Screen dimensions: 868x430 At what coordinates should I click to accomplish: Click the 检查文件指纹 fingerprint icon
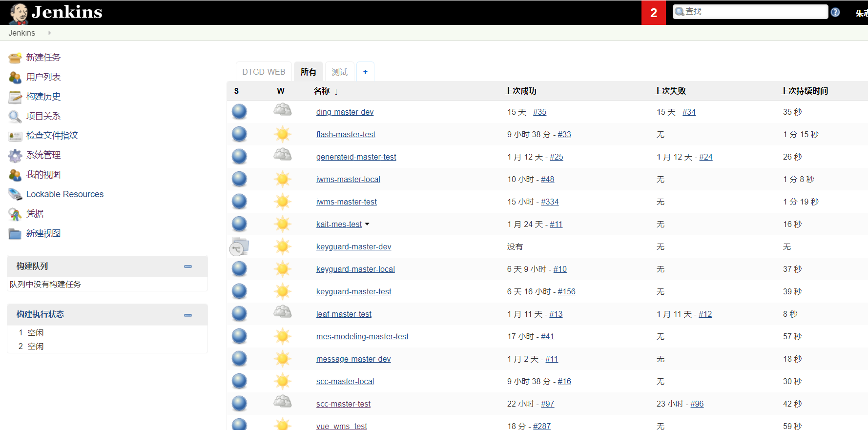(x=15, y=136)
